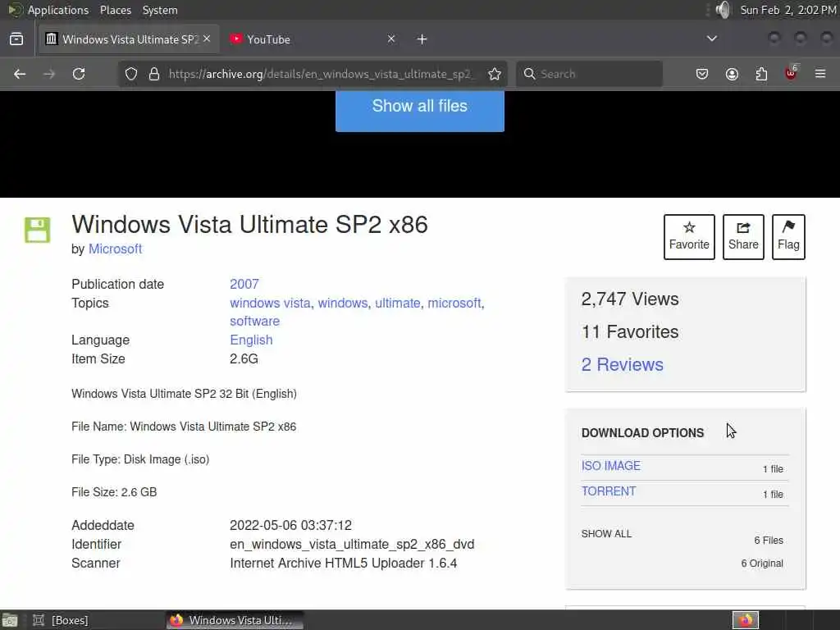Open the Firefox View icon
The width and height of the screenshot is (840, 630).
click(16, 39)
